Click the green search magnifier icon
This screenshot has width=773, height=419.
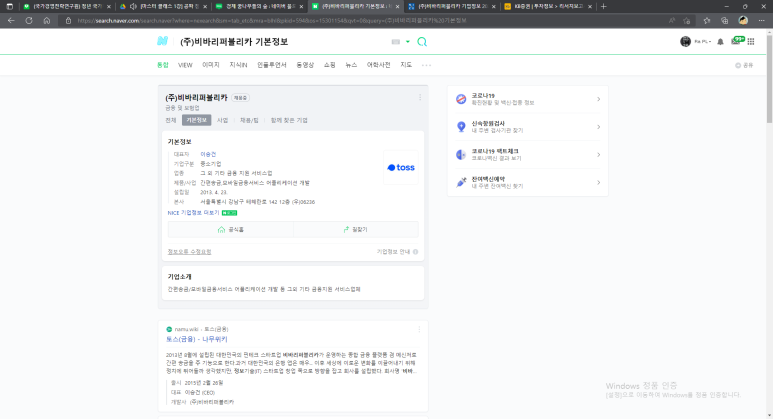coord(422,42)
